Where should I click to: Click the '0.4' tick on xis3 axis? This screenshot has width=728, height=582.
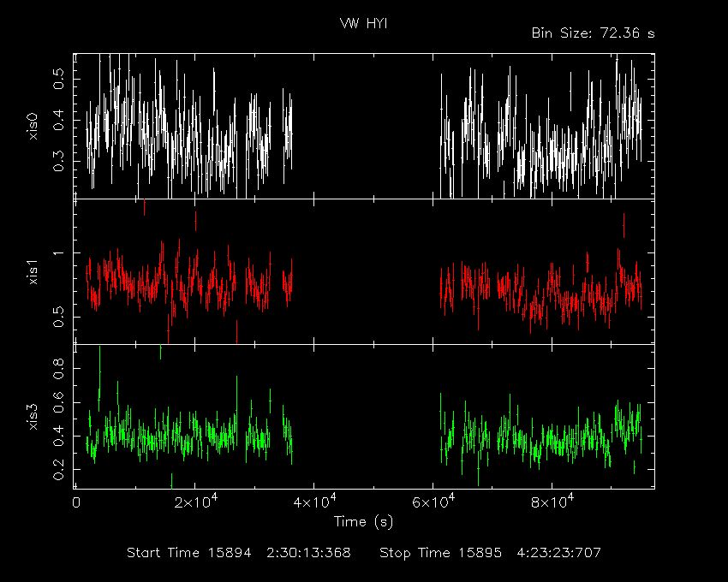point(58,436)
